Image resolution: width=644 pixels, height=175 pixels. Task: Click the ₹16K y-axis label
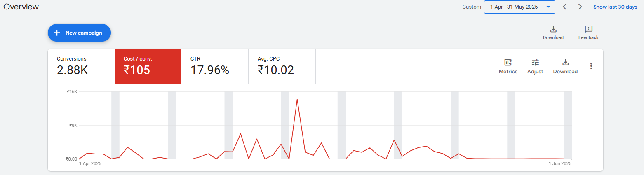[x=72, y=91]
